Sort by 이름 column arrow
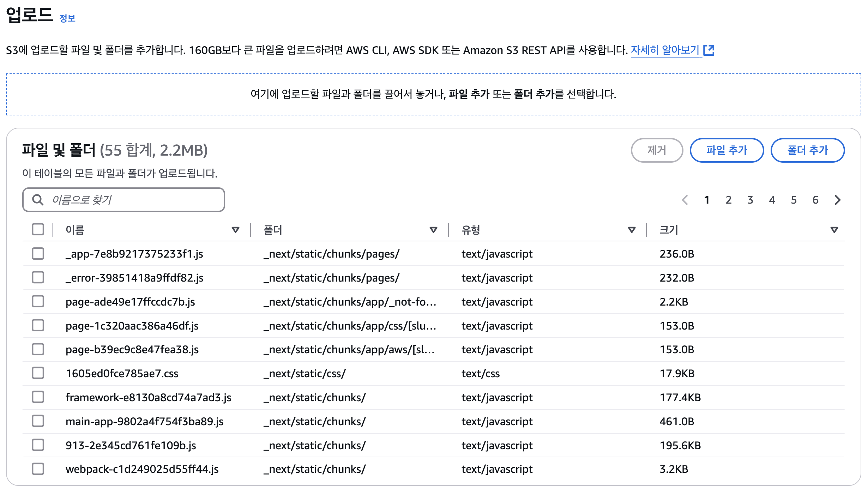The image size is (868, 494). click(235, 230)
